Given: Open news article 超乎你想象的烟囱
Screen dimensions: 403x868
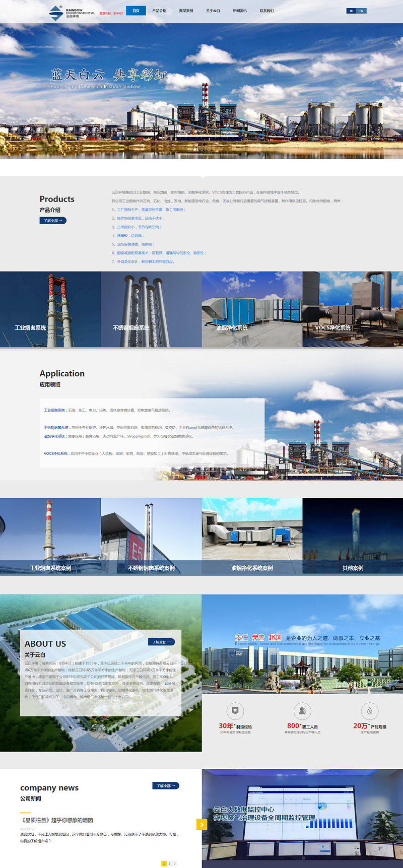Looking at the screenshot, I should click(56, 820).
